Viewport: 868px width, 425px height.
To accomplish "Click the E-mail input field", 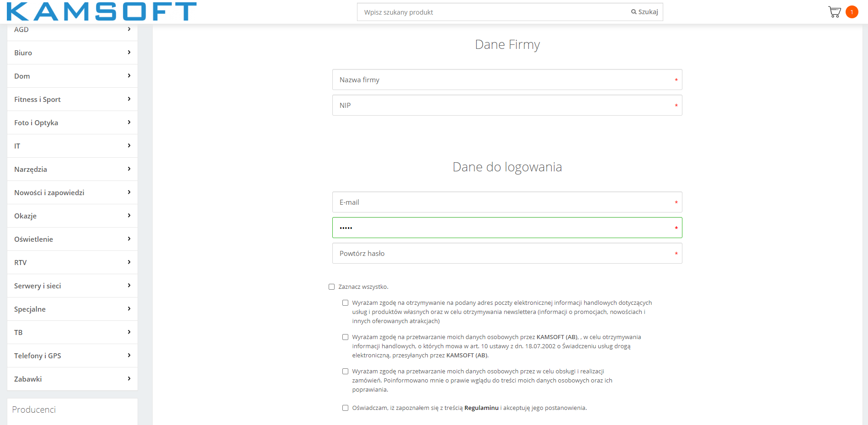I will [x=507, y=202].
